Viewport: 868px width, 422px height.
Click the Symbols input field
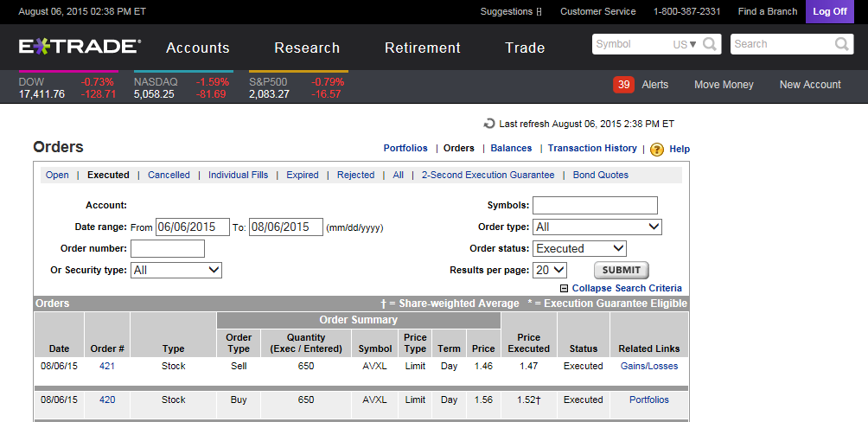[595, 205]
